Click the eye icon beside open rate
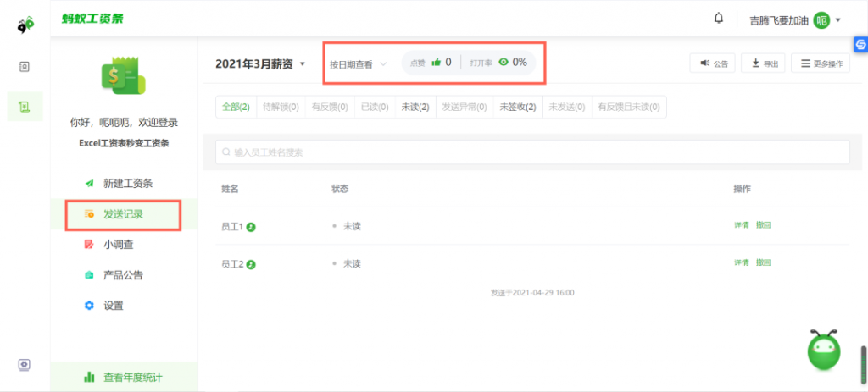This screenshot has width=868, height=392. pyautogui.click(x=504, y=62)
